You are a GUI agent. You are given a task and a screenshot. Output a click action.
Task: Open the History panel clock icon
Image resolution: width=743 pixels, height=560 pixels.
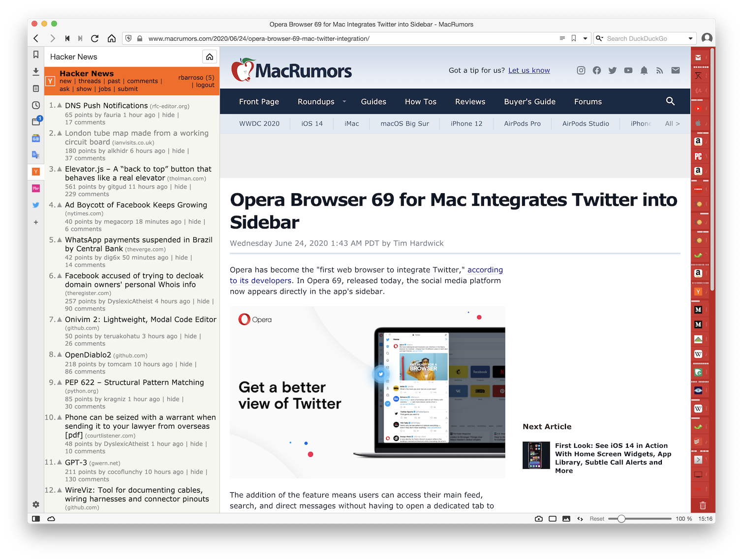36,105
